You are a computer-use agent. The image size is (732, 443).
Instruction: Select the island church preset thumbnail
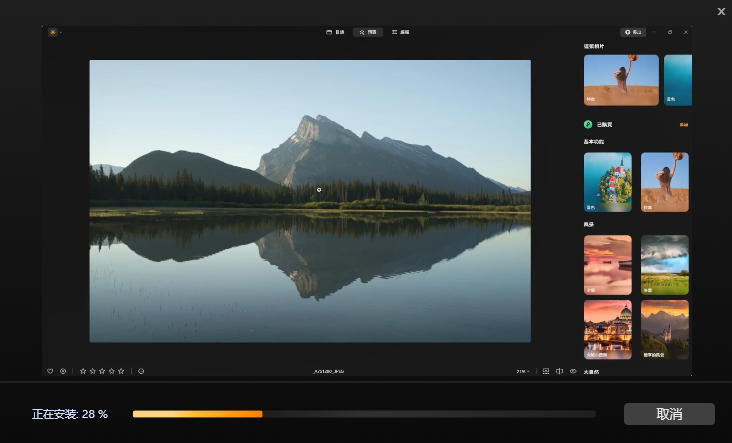pyautogui.click(x=607, y=181)
